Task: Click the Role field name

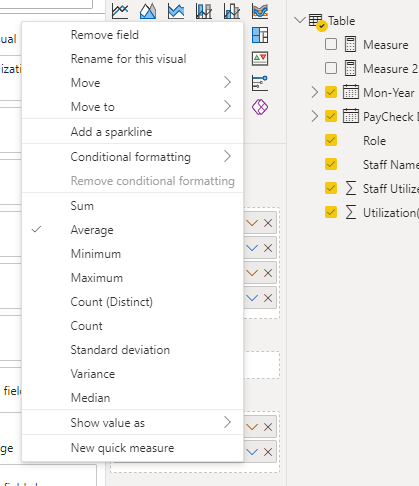Action: (374, 141)
